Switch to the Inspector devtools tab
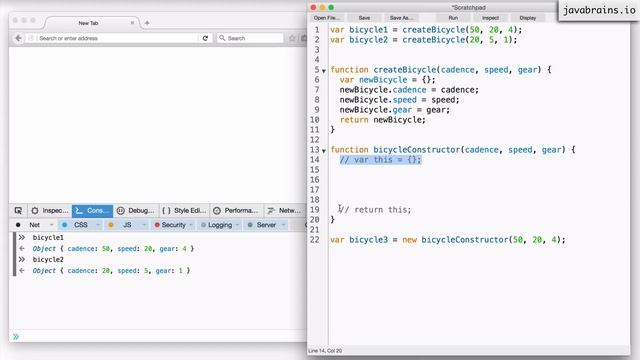 point(50,211)
